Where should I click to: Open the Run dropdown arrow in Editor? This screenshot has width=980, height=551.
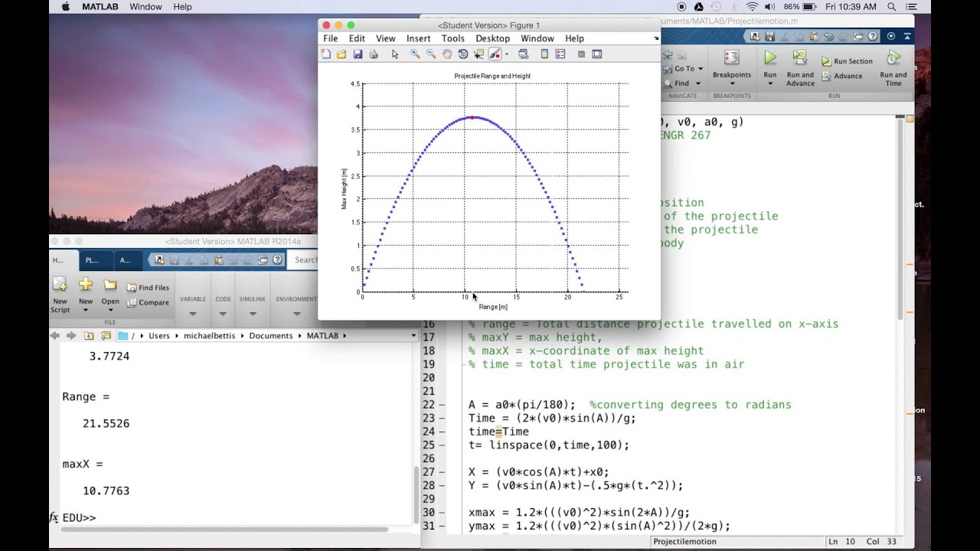[770, 83]
